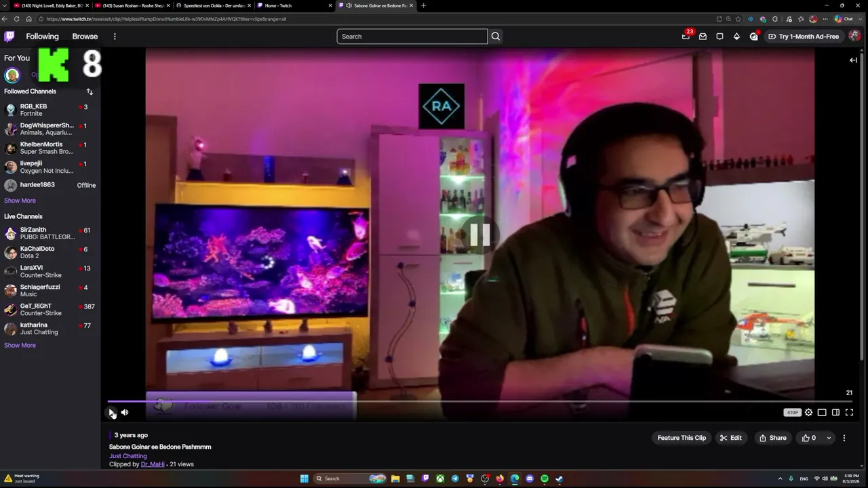This screenshot has height=488, width=868.
Task: Open the offline hardee1863 channel
Action: click(x=50, y=185)
